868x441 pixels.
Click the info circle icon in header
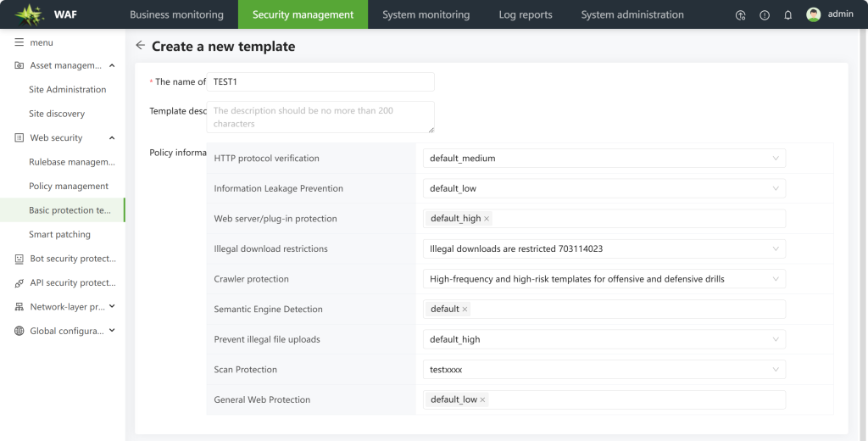(765, 15)
